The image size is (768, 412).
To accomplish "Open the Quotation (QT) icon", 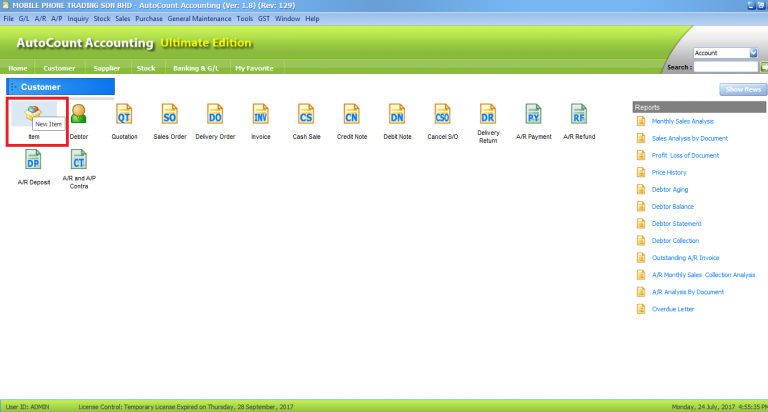I will tap(124, 114).
